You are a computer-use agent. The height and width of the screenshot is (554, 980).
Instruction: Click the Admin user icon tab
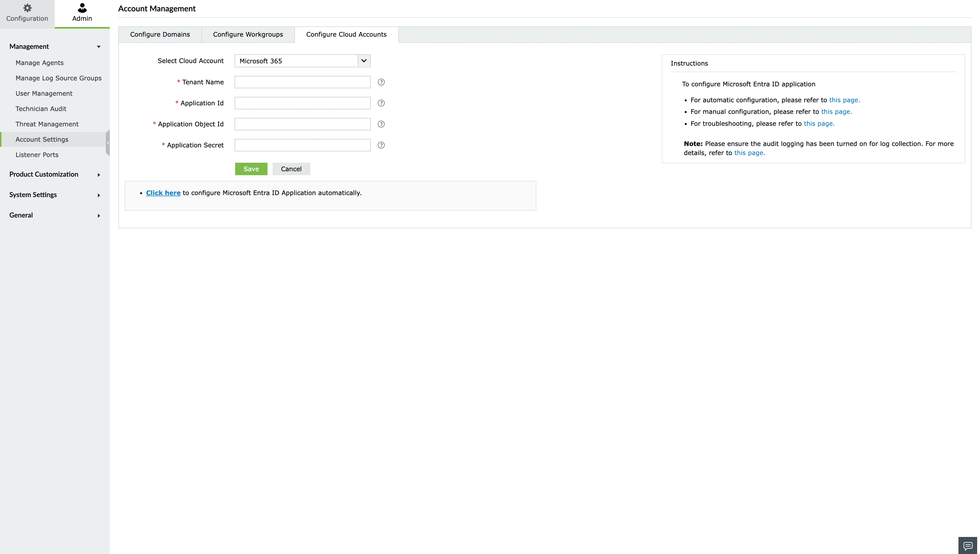(x=82, y=13)
